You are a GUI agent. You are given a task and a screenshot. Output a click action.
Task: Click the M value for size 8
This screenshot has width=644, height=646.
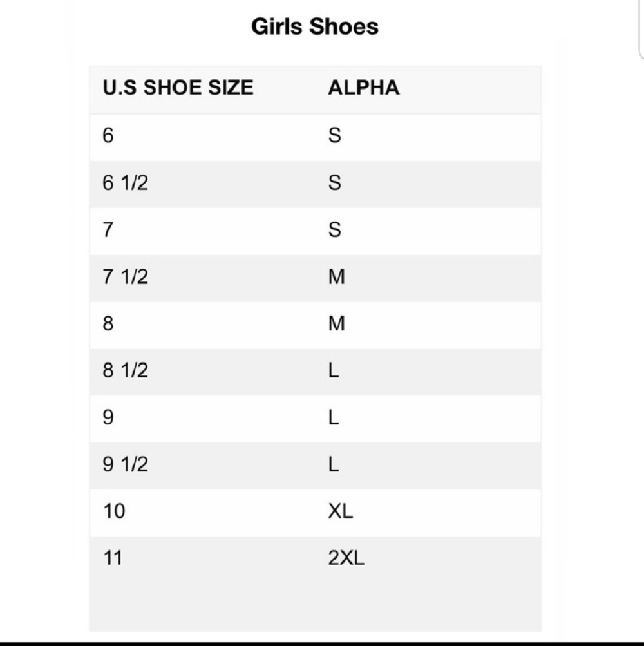(x=337, y=323)
